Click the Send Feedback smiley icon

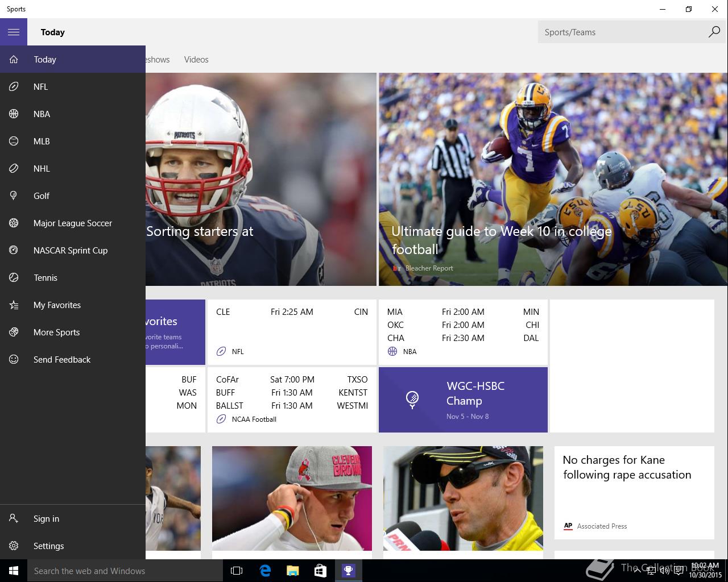[x=14, y=359]
